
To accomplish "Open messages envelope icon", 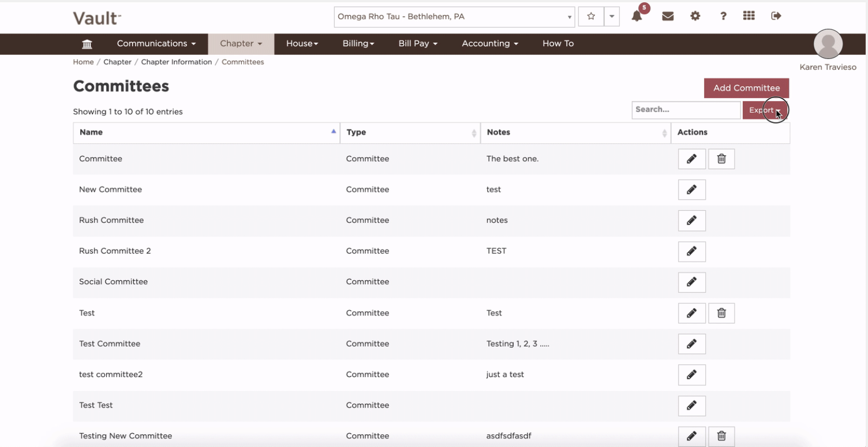I will 668,16.
